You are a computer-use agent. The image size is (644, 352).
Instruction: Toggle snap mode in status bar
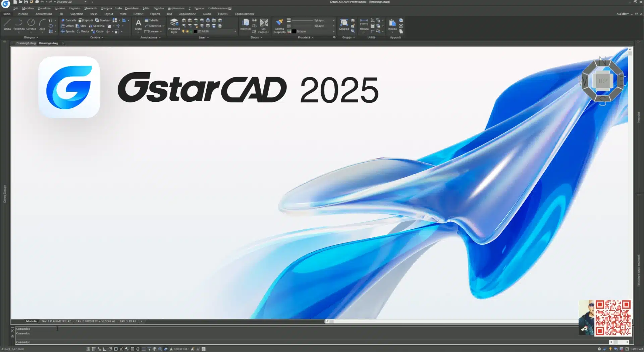[94, 349]
